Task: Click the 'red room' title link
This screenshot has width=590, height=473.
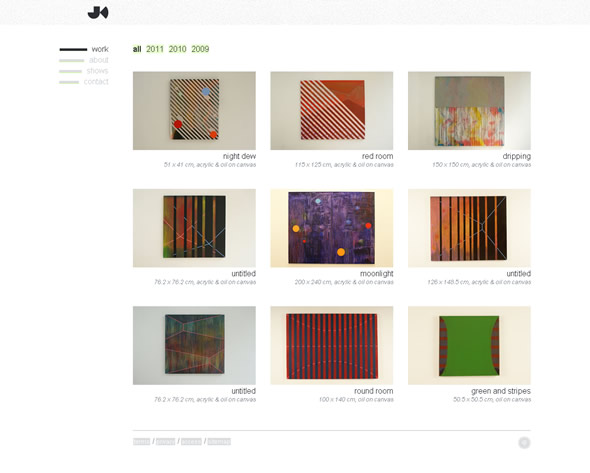Action: coord(377,156)
